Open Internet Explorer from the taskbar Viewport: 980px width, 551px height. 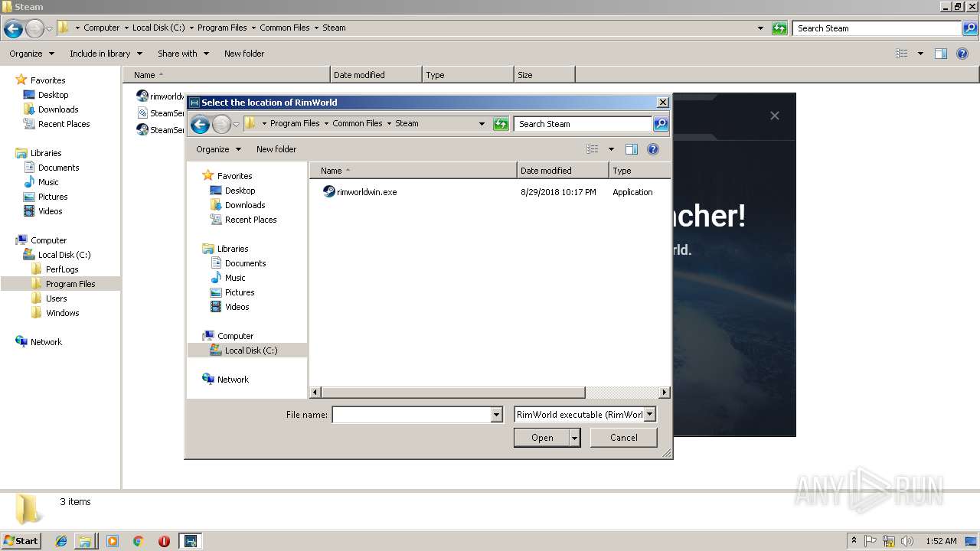[61, 541]
